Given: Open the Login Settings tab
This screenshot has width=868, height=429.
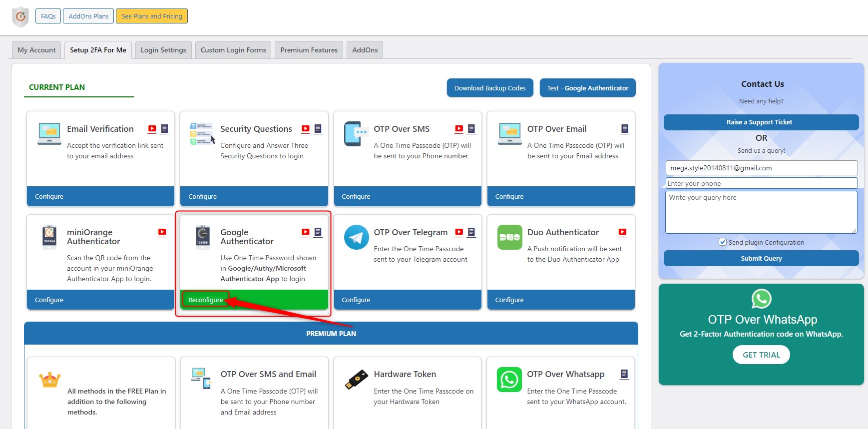Looking at the screenshot, I should tap(163, 50).
